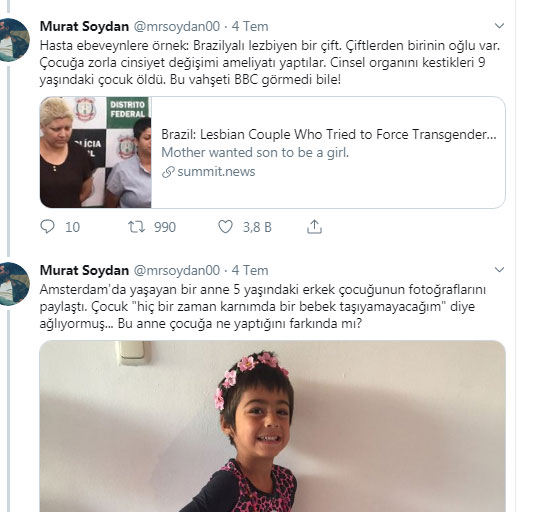534x512 pixels.
Task: Open share options for first tweet
Action: (314, 227)
